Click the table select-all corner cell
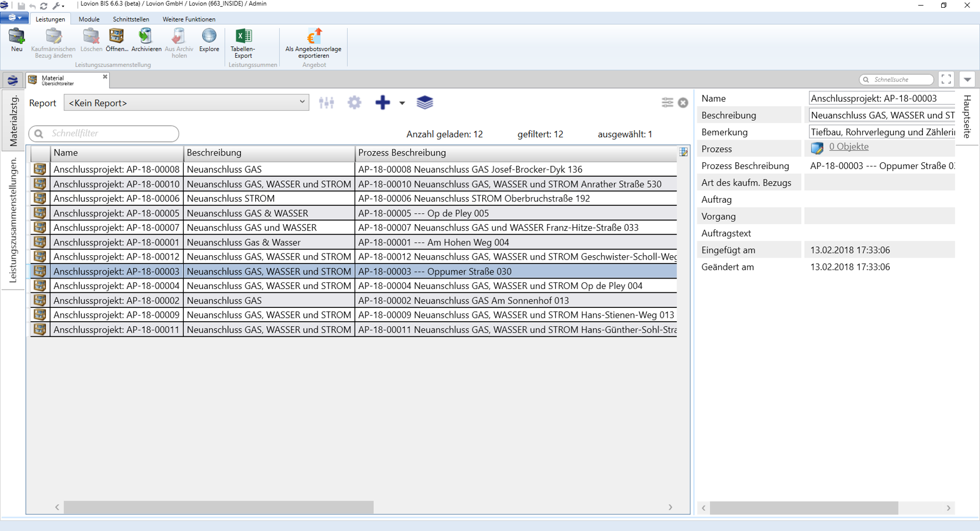Screen dimensions: 980x531 point(40,153)
